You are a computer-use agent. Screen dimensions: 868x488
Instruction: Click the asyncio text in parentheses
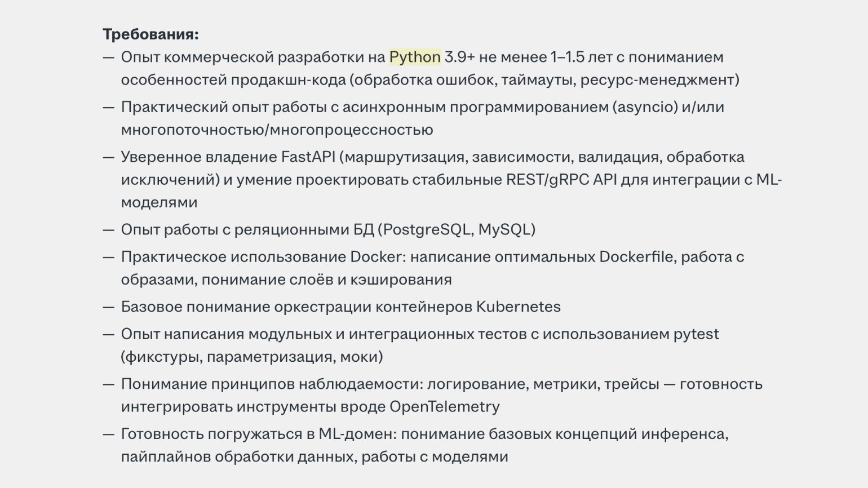(645, 107)
